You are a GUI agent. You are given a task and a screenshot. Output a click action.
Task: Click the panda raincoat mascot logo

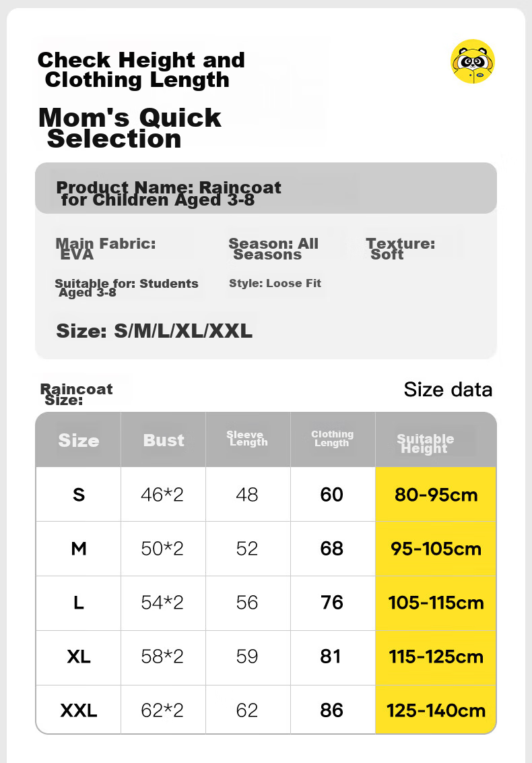click(x=473, y=61)
